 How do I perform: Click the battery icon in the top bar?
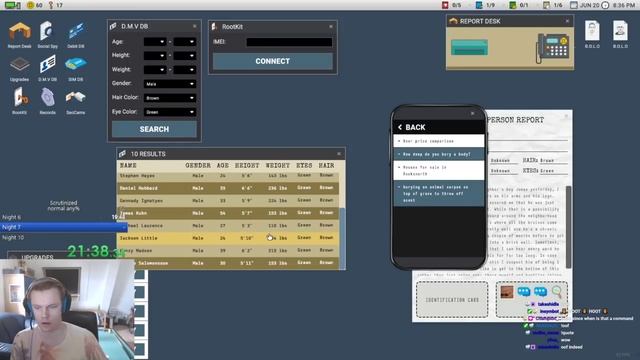13,5
